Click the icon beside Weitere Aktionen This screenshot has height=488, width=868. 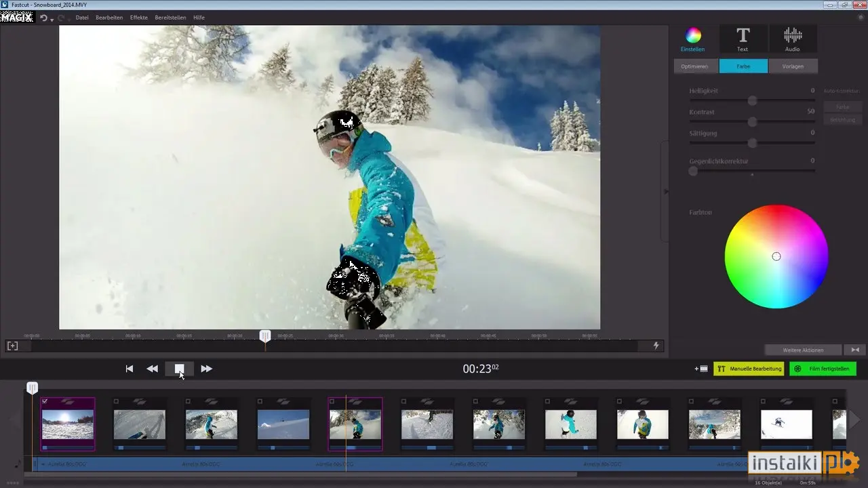point(854,350)
